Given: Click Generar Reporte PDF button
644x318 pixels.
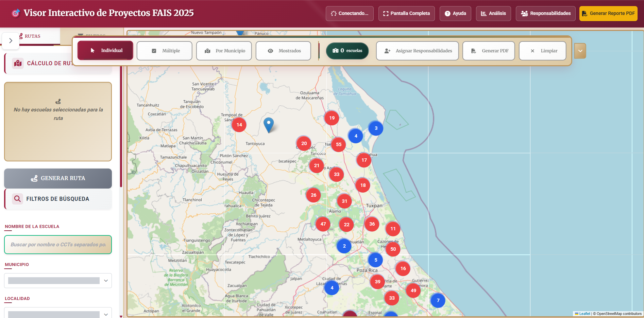Looking at the screenshot, I should point(608,14).
